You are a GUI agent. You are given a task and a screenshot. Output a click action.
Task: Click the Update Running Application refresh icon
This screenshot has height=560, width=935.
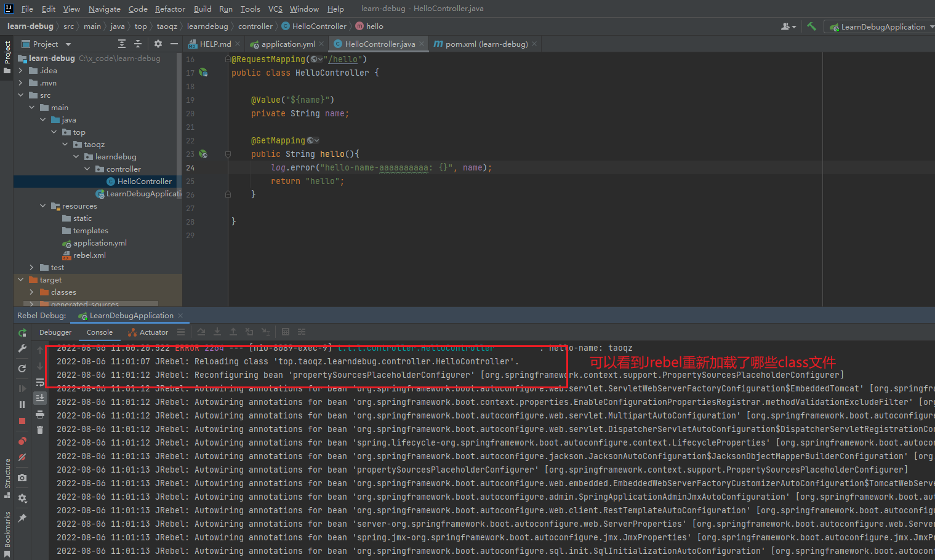22,368
